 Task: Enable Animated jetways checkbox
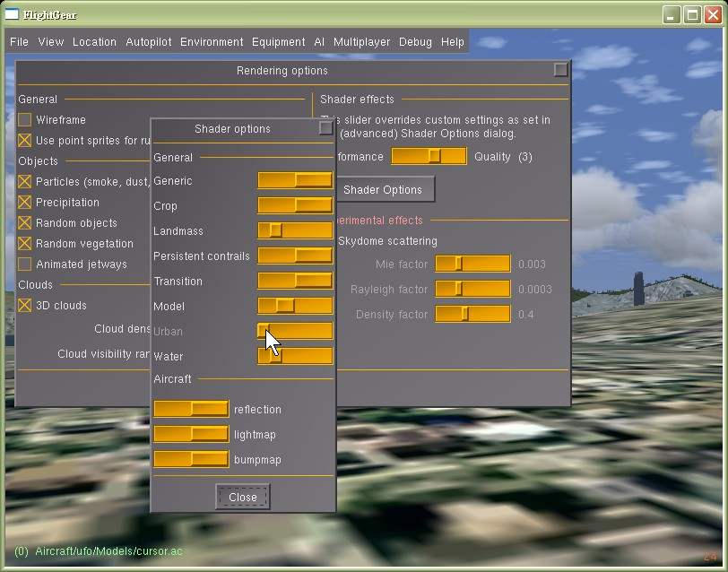(x=24, y=264)
